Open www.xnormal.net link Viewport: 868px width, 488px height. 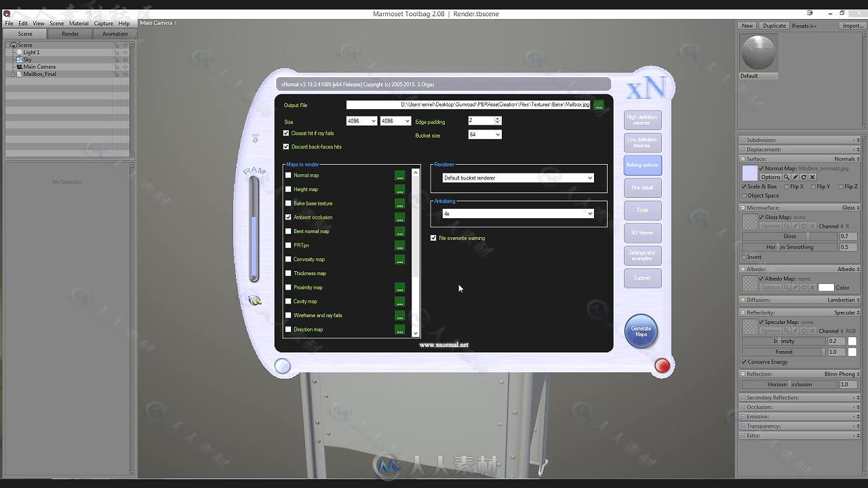(x=444, y=345)
